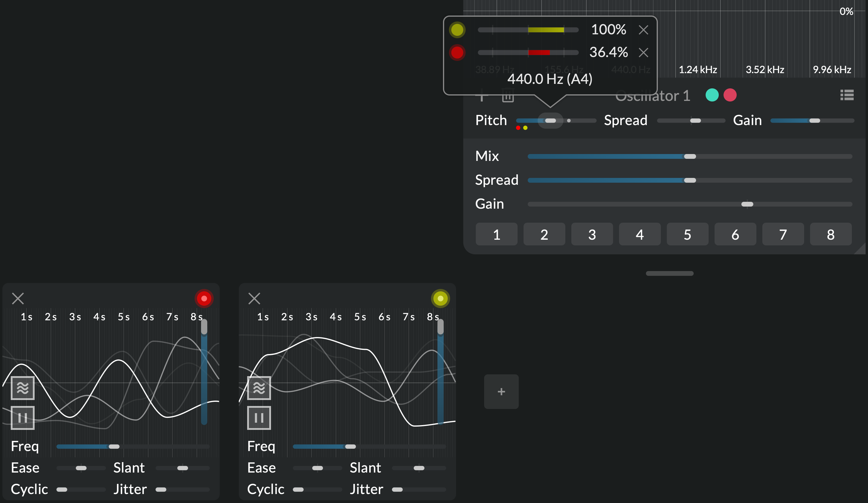Toggle the yellow modulator assign circle
Viewport: 868px width, 503px height.
[x=440, y=298]
